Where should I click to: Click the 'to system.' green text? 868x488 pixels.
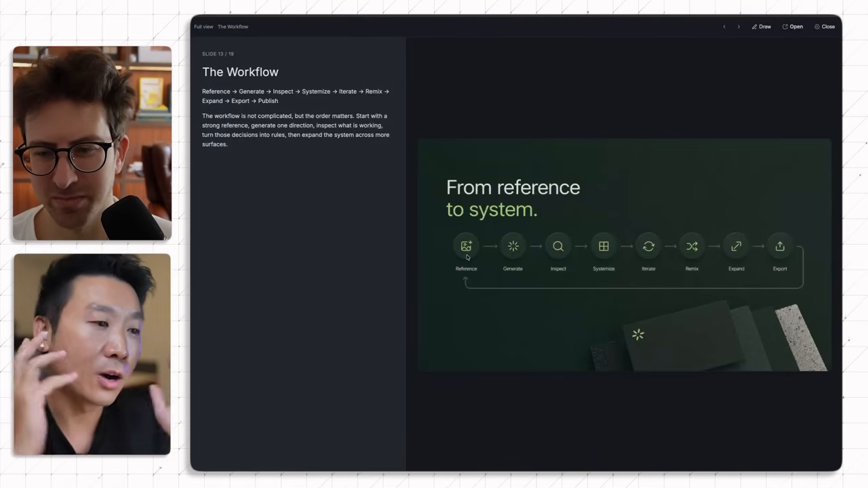coord(492,209)
